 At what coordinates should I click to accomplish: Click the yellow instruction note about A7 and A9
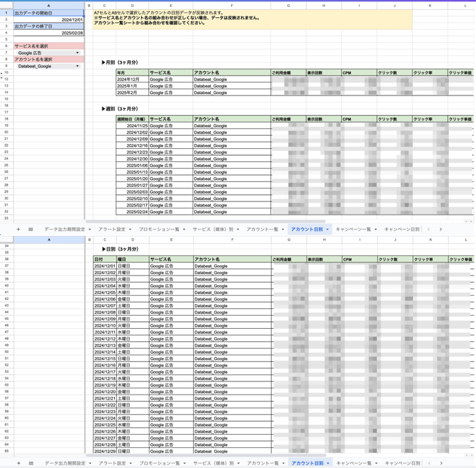click(253, 19)
